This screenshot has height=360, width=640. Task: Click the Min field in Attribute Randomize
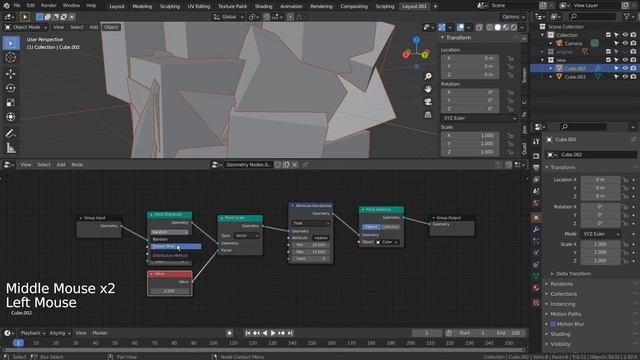pyautogui.click(x=311, y=245)
